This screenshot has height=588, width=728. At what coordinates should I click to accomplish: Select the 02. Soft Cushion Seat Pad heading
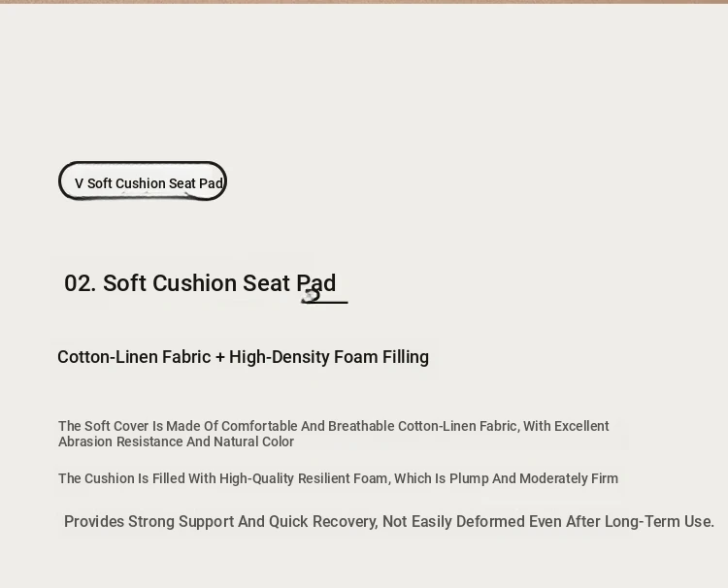coord(200,283)
